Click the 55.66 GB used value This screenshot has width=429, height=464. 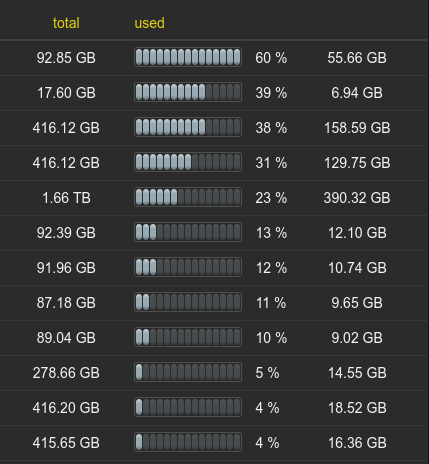pyautogui.click(x=357, y=58)
